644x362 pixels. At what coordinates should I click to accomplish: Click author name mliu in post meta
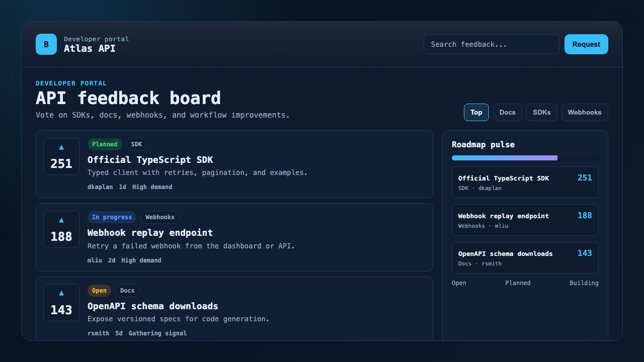(x=95, y=260)
